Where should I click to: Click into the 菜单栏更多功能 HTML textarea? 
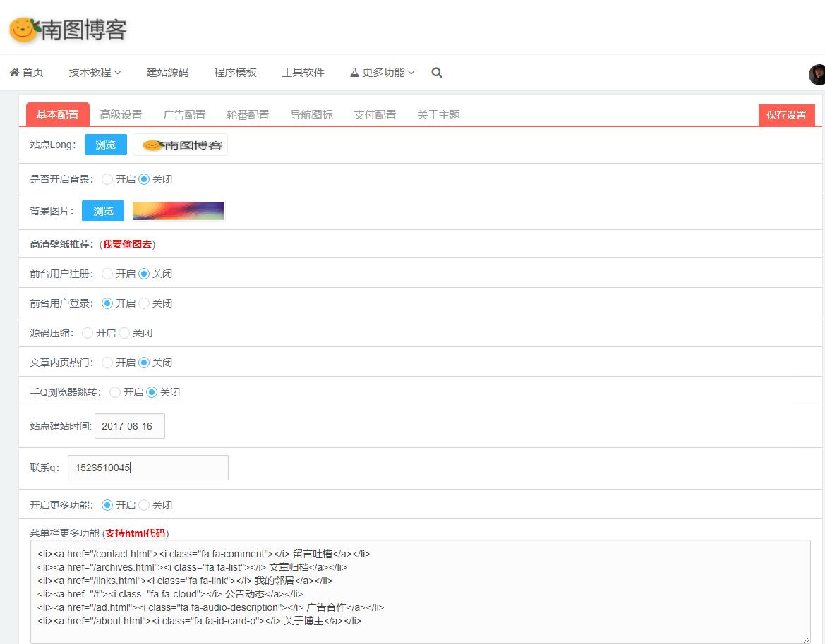click(420, 591)
